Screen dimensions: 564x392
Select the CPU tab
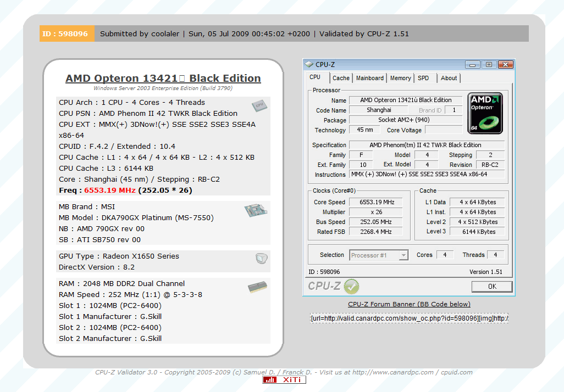[x=315, y=77]
